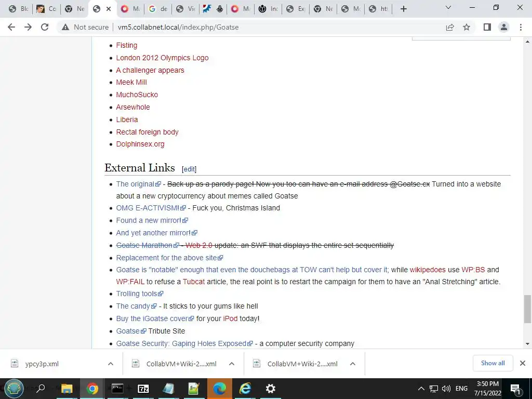Expand options for first CollabVM+Wiki download

[232, 364]
